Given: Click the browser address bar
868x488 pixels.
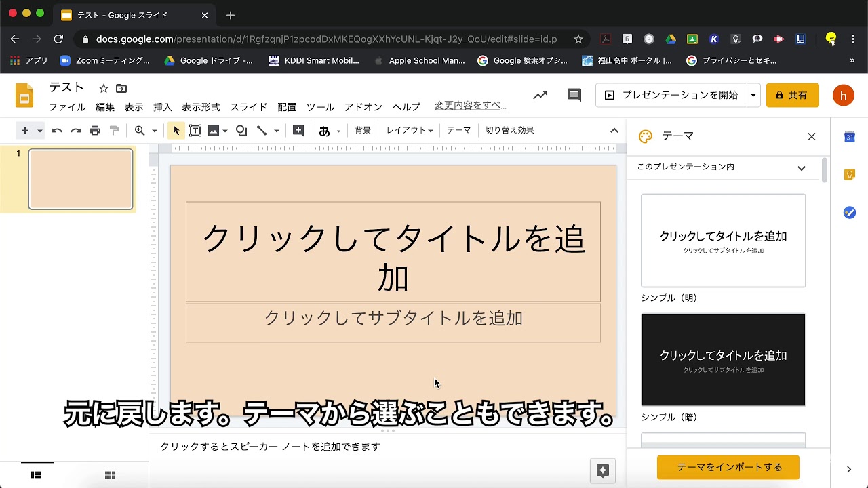Looking at the screenshot, I should [x=325, y=39].
